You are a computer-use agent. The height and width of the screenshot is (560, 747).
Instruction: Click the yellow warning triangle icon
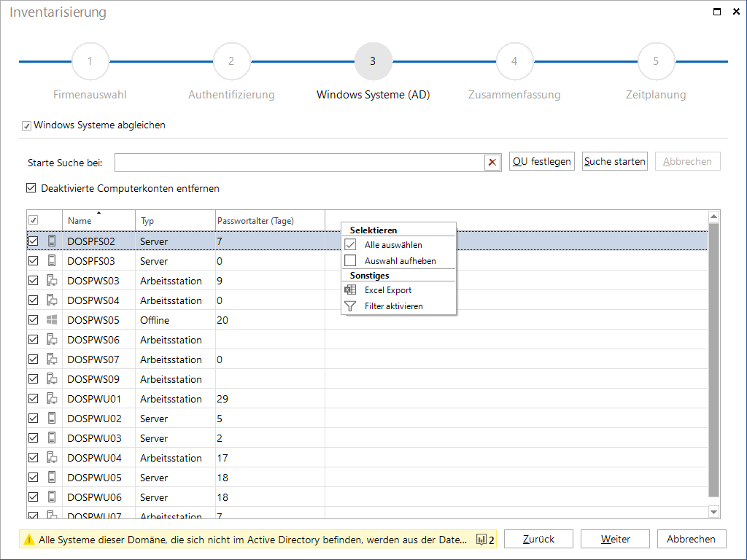[x=29, y=540]
